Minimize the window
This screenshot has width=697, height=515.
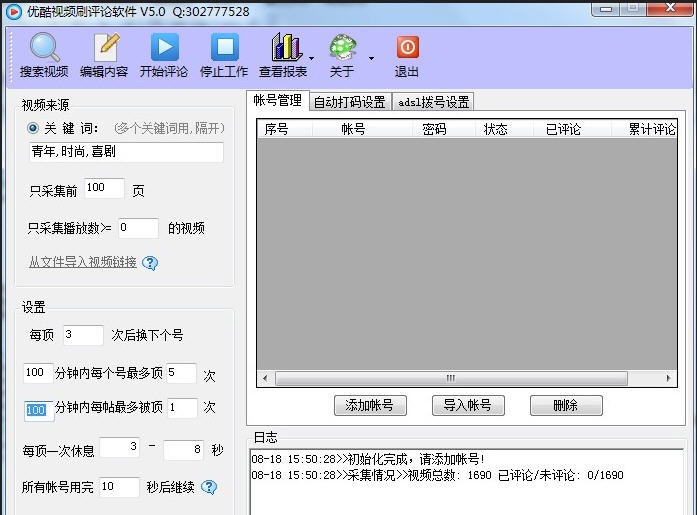(606, 9)
